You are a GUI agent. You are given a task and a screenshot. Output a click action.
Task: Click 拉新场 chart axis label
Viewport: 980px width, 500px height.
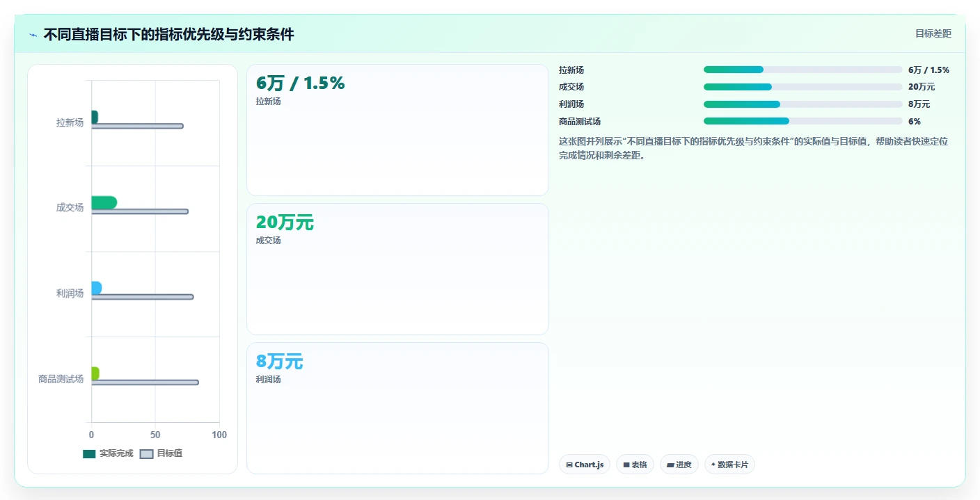[70, 122]
